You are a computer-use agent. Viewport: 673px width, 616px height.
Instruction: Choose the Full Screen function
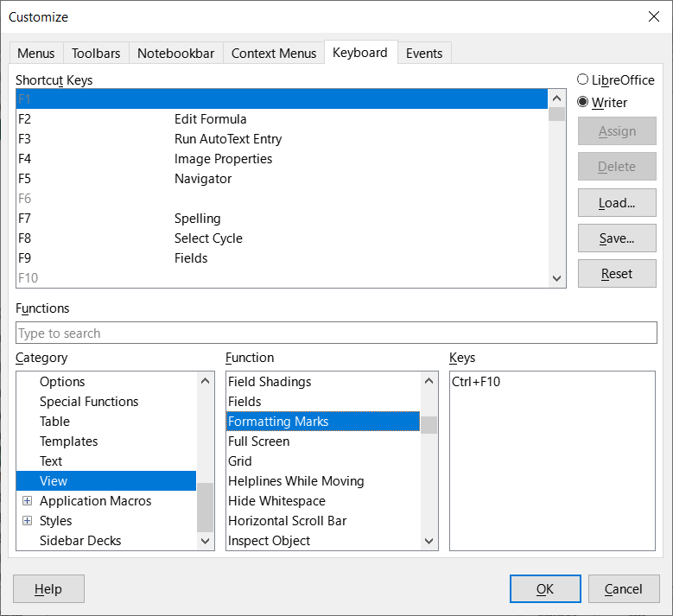323,441
